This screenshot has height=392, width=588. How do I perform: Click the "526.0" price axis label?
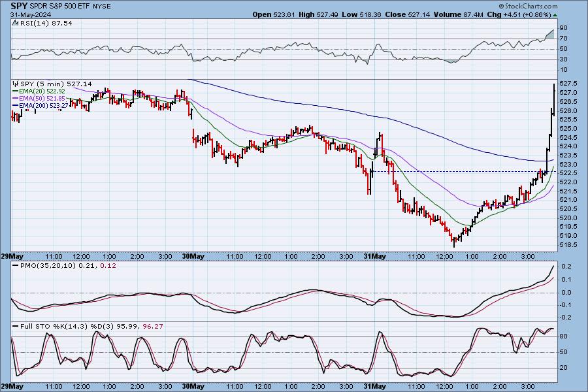[x=568, y=110]
